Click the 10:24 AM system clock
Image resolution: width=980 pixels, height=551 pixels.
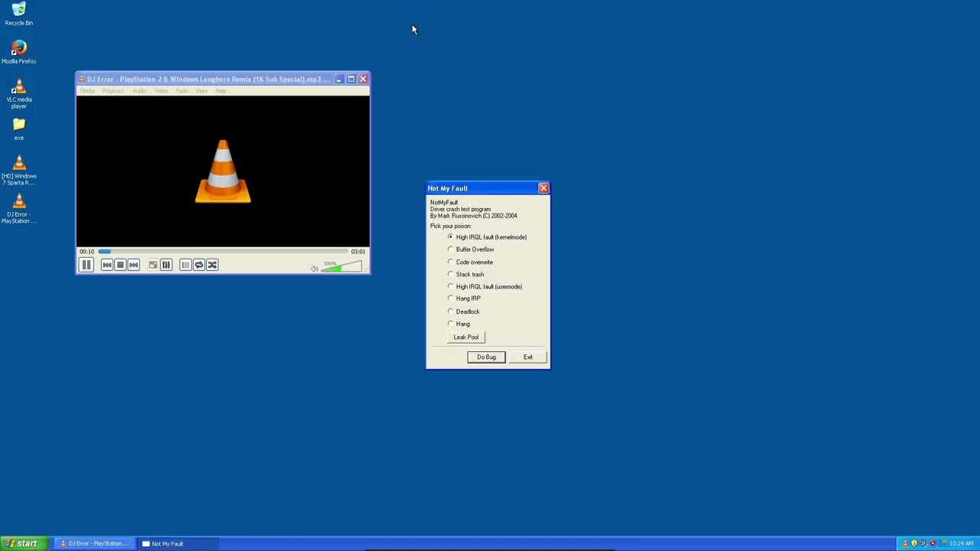[961, 543]
